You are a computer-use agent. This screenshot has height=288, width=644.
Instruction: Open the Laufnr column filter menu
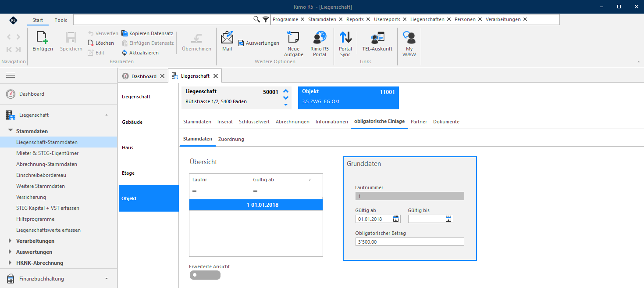pyautogui.click(x=194, y=191)
